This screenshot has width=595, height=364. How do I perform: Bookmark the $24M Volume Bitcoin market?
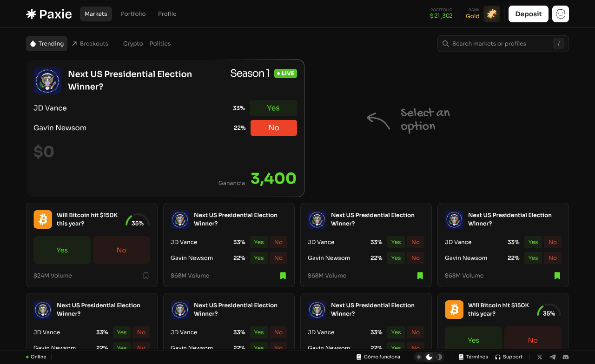(x=146, y=276)
